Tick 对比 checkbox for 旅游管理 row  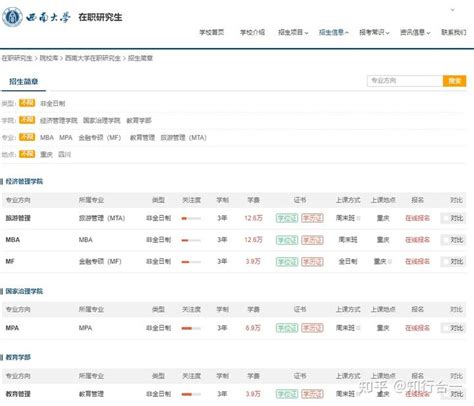(x=445, y=218)
